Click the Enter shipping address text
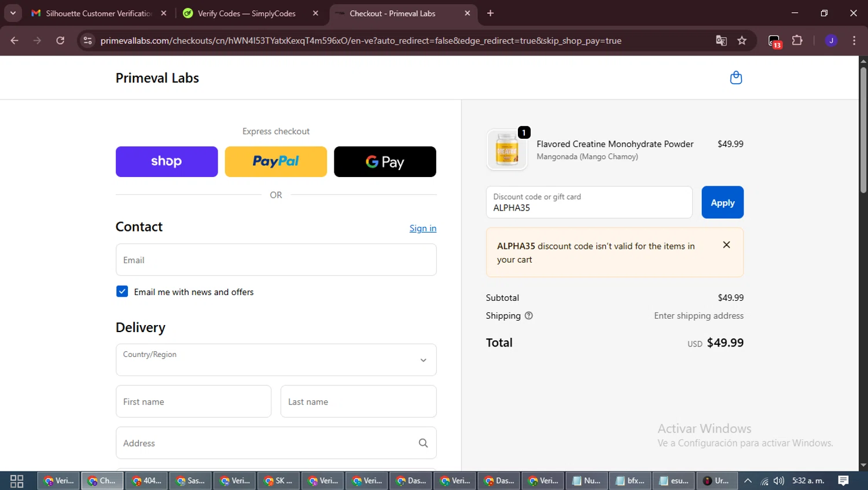Image resolution: width=868 pixels, height=490 pixels. (x=698, y=316)
